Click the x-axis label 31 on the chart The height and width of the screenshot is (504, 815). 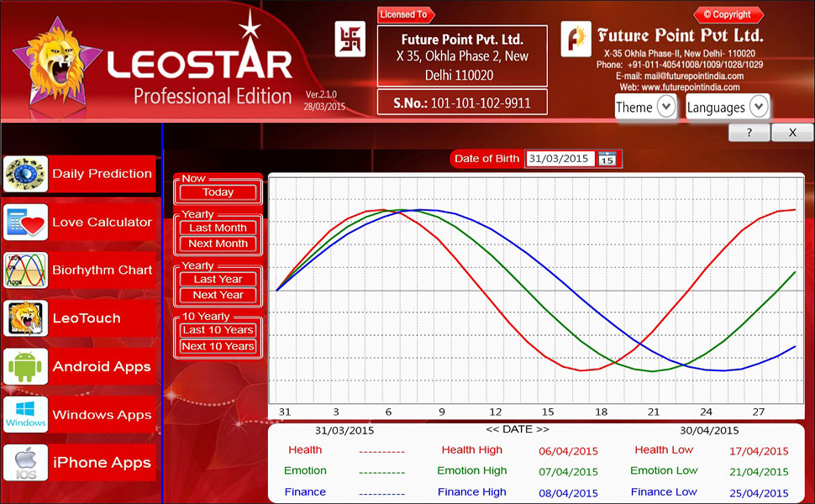click(x=285, y=412)
